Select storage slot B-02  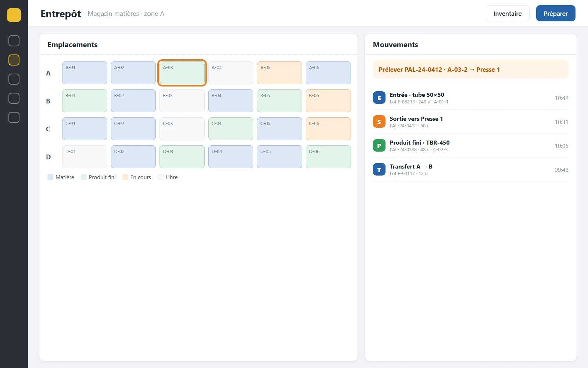point(133,101)
